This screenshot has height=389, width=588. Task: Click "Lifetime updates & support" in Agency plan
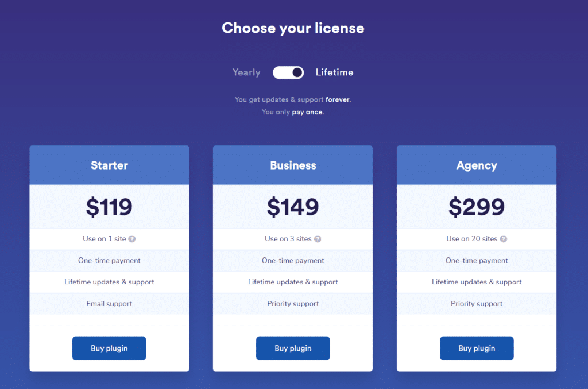[x=477, y=282]
